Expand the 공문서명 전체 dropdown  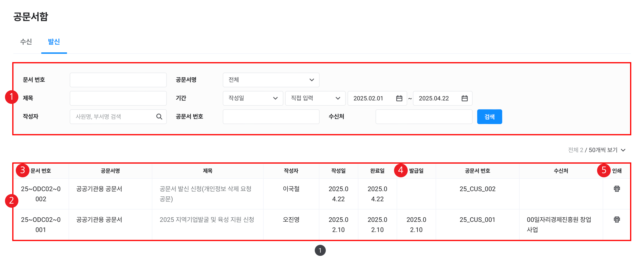point(271,80)
